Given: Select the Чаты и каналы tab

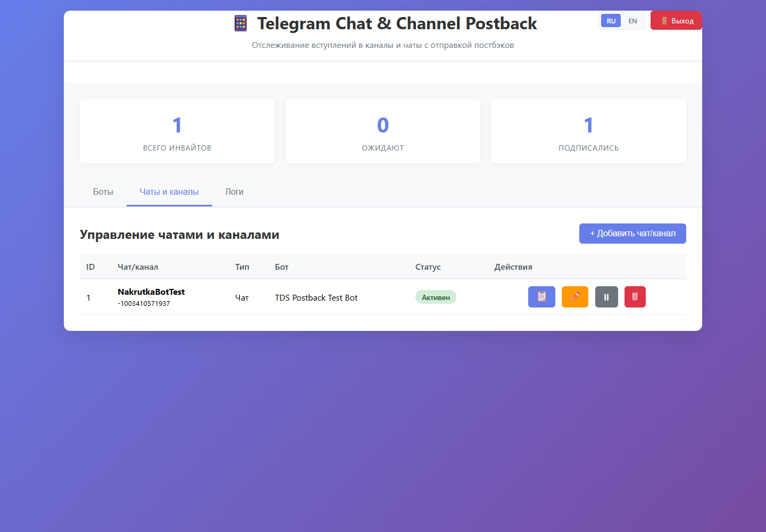Looking at the screenshot, I should point(169,192).
